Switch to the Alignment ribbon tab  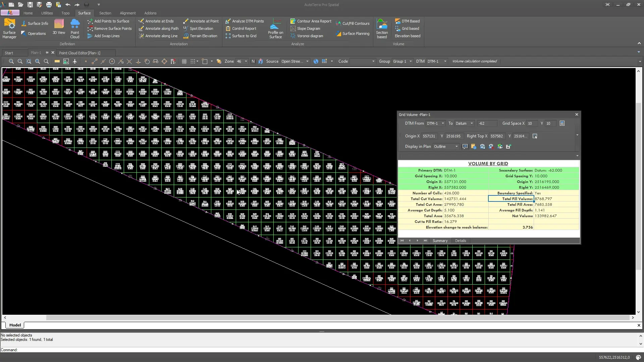click(127, 13)
